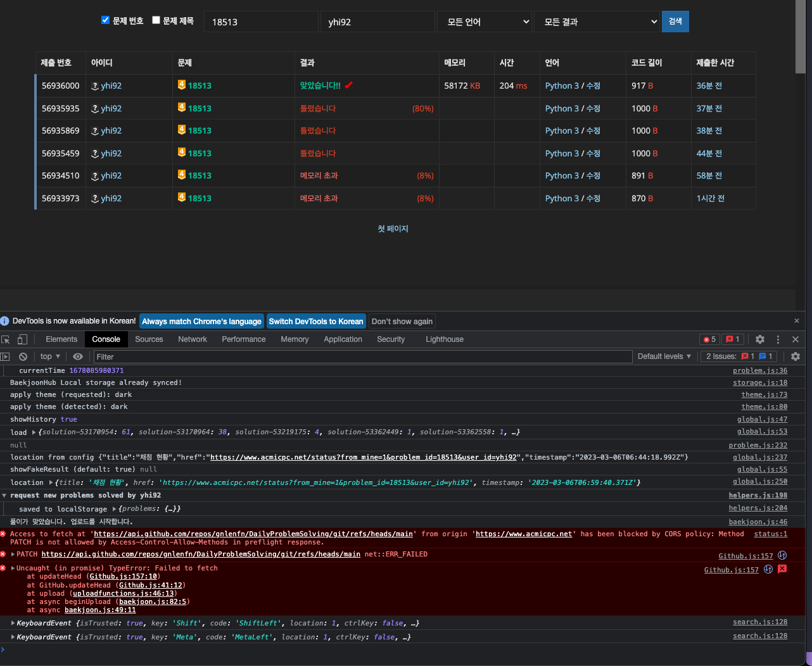
Task: Toggle the device toolbar icon
Action: pos(22,339)
